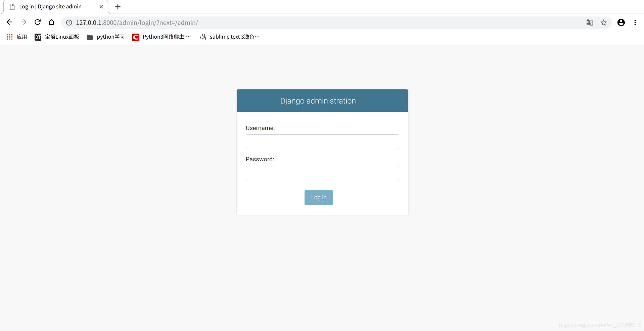Go back using the browser back arrow
Viewport: 644px width, 331px height.
tap(9, 22)
